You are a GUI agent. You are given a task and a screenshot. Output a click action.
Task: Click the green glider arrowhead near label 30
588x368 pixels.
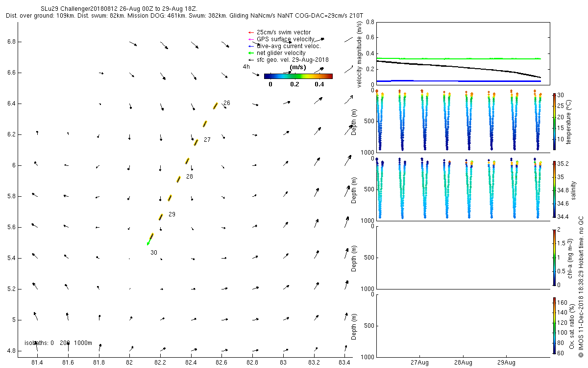[x=148, y=243]
